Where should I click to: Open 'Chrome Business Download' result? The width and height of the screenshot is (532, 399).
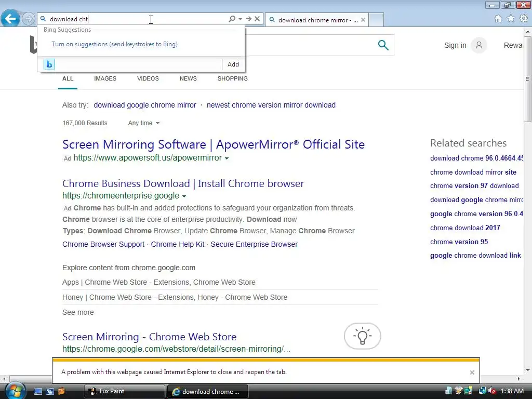coord(183,183)
